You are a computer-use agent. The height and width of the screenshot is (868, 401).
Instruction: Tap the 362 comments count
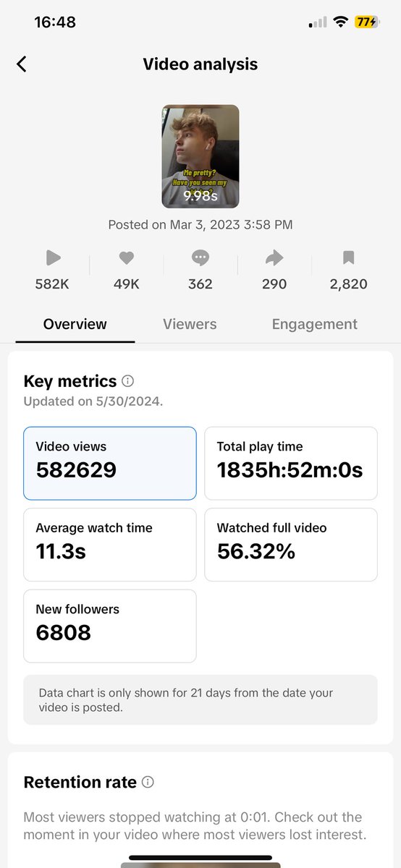coord(200,284)
